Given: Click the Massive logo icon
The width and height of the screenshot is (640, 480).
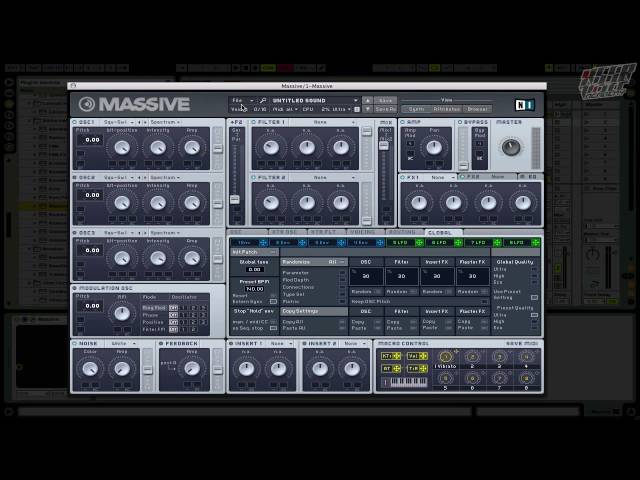Looking at the screenshot, I should point(87,104).
